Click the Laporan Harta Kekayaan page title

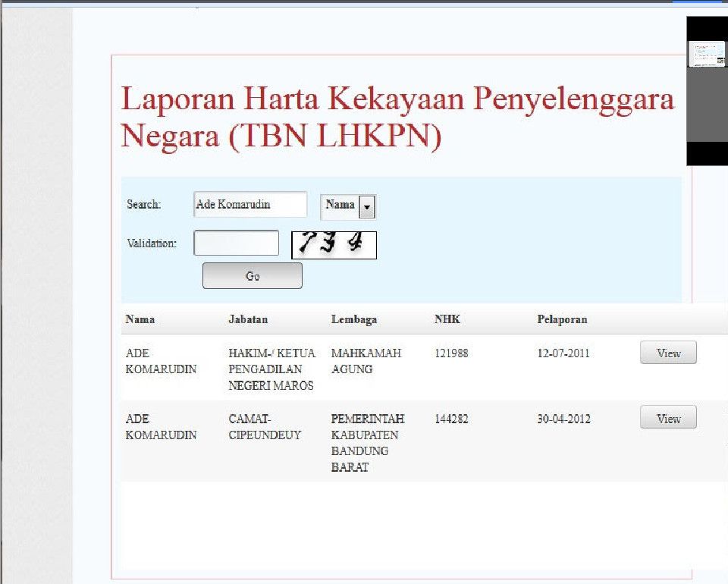pyautogui.click(x=397, y=118)
